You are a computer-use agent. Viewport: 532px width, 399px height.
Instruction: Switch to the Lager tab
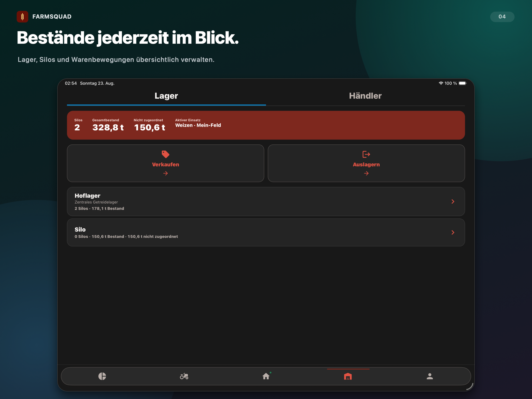click(166, 96)
